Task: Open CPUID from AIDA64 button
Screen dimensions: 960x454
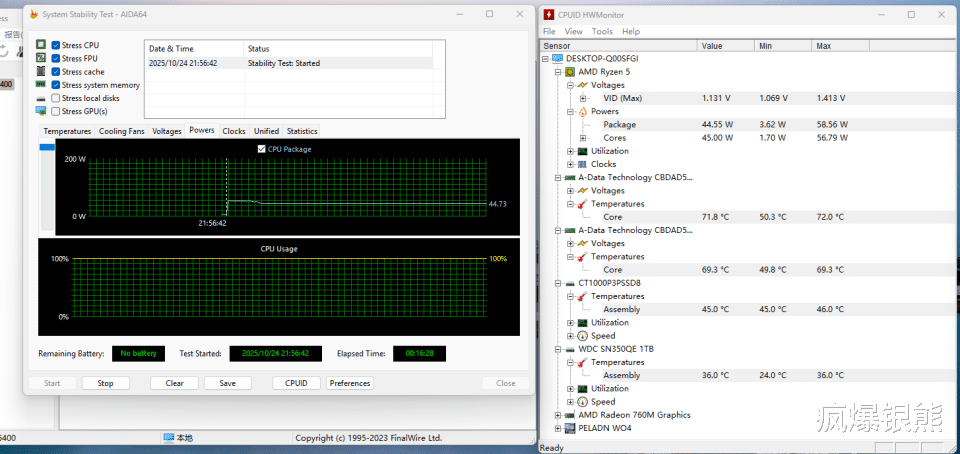Action: 296,383
